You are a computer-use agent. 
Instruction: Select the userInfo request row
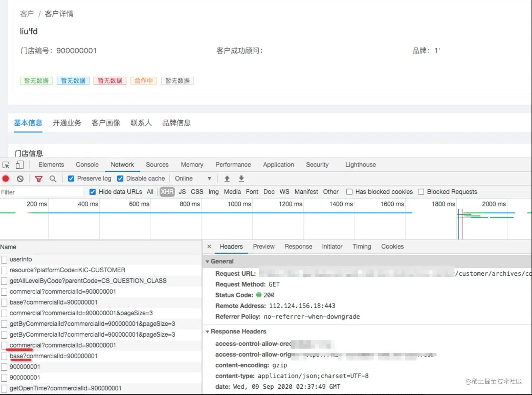tap(101, 260)
